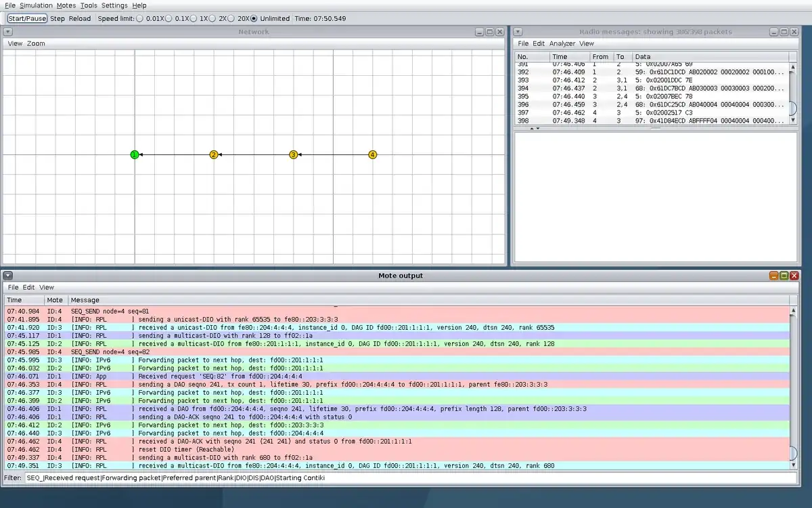The image size is (812, 508).
Task: Click Mote output scrollbar down arrow
Action: [793, 465]
